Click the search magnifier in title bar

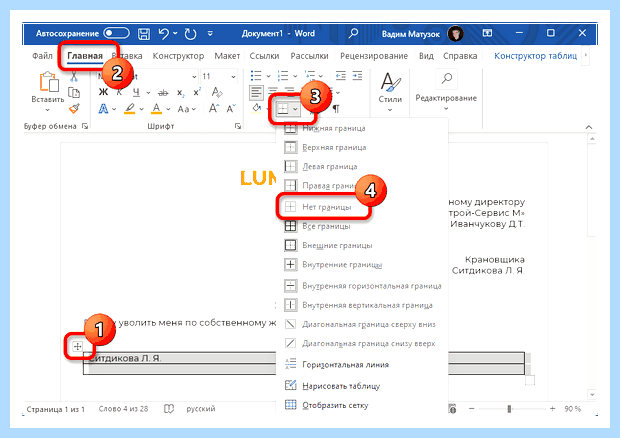(353, 33)
